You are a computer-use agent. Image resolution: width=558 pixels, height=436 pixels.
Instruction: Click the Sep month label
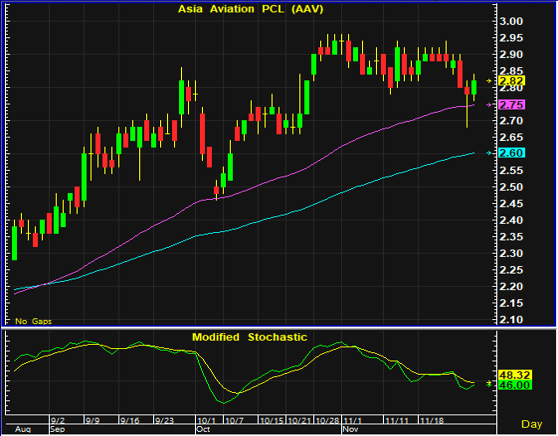[x=58, y=429]
